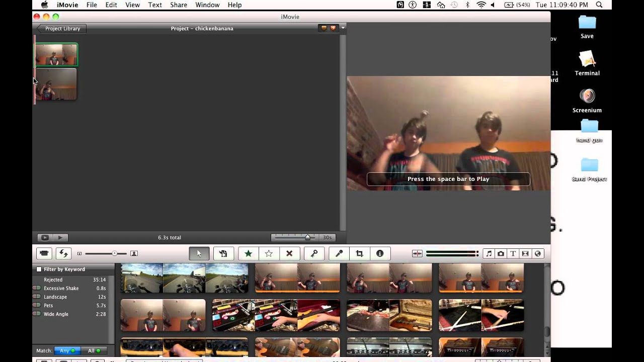Open Terminal desktop icon
The image size is (644, 362).
587,63
